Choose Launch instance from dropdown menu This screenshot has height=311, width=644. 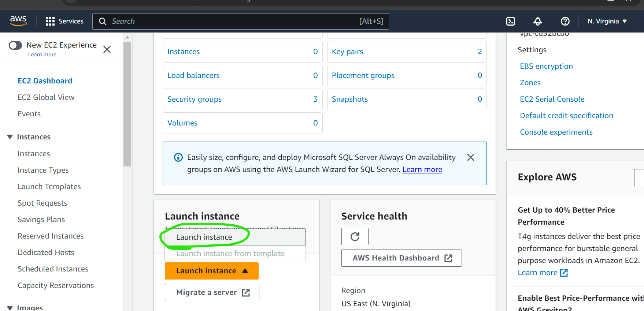(235, 237)
